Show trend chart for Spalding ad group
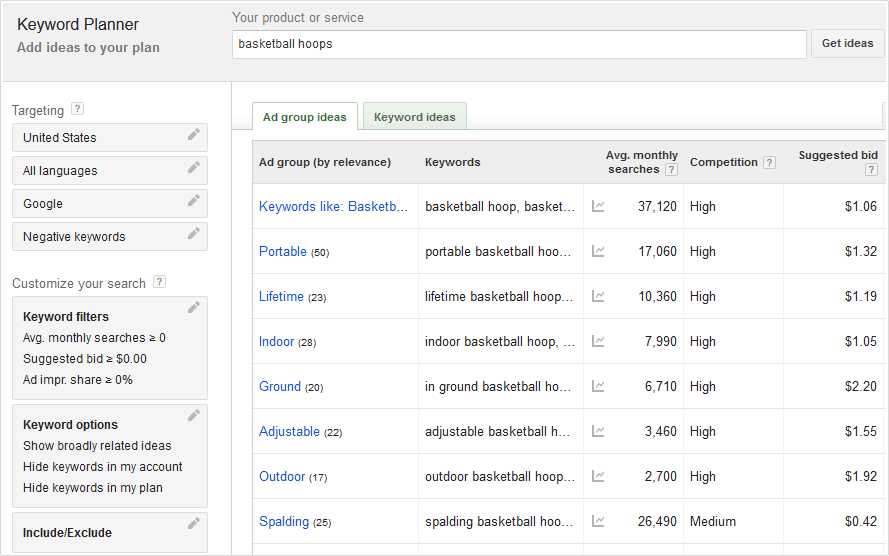The width and height of the screenshot is (889, 556). coord(598,521)
